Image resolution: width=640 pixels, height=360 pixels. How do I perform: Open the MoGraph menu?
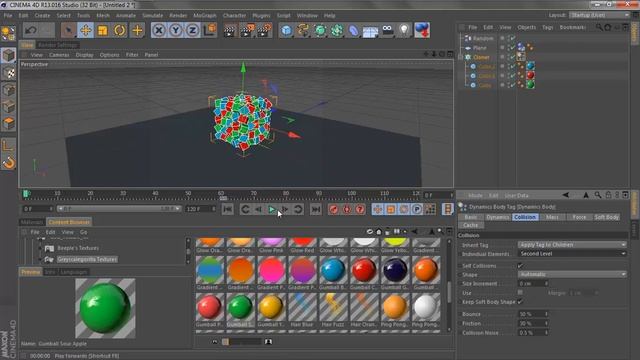(x=204, y=16)
